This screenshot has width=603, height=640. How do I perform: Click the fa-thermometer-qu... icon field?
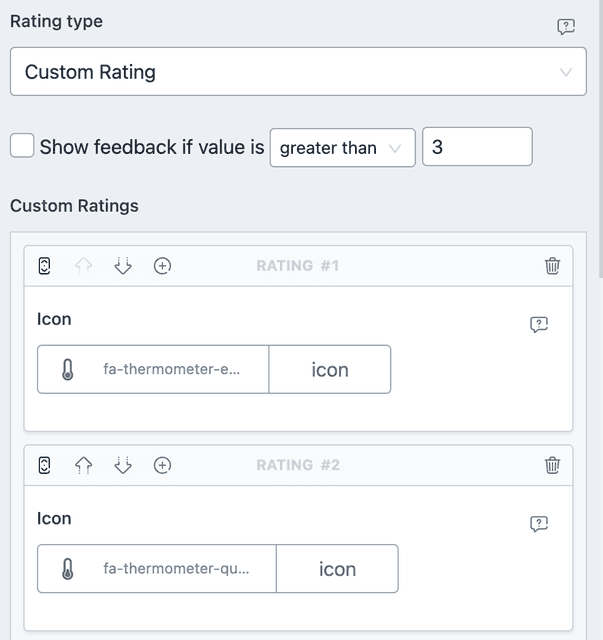click(157, 569)
